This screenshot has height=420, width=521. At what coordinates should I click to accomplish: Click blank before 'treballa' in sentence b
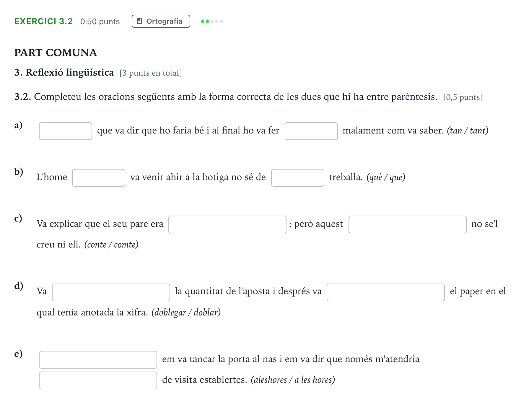(298, 178)
